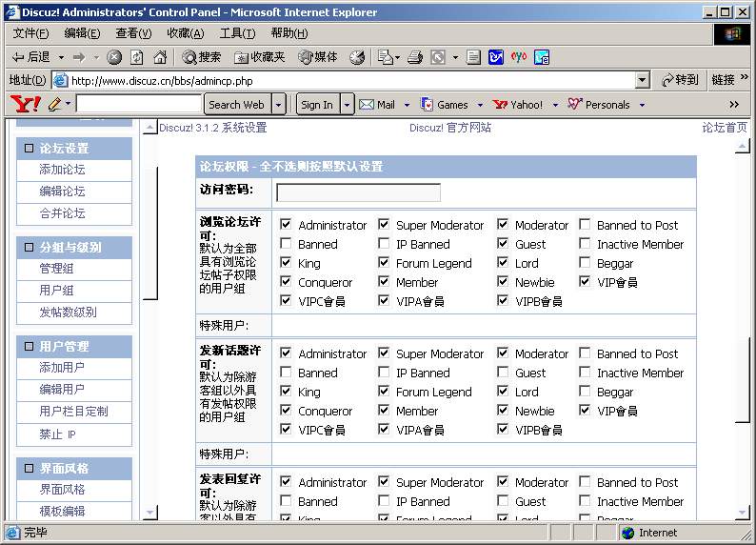Open the 编辑(E) menu
The height and width of the screenshot is (545, 756).
pos(82,33)
